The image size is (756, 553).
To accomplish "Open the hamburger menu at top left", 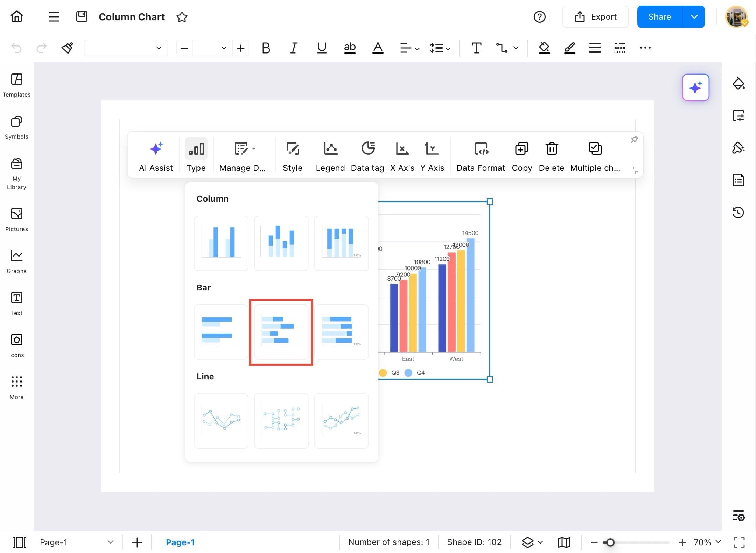I will [x=54, y=16].
